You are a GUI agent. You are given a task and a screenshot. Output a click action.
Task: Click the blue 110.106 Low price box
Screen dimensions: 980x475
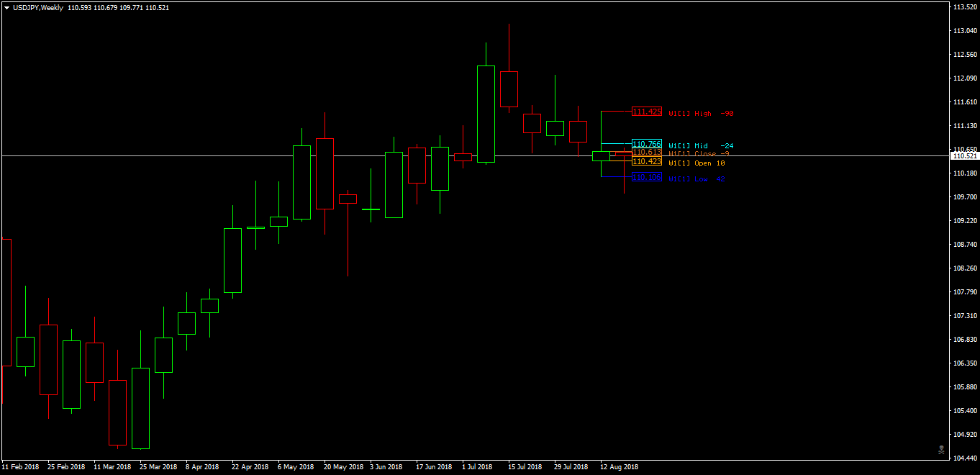(x=646, y=177)
